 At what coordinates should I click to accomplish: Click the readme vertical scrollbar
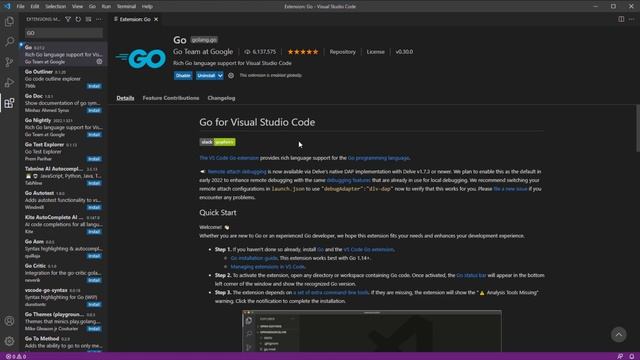[x=638, y=128]
